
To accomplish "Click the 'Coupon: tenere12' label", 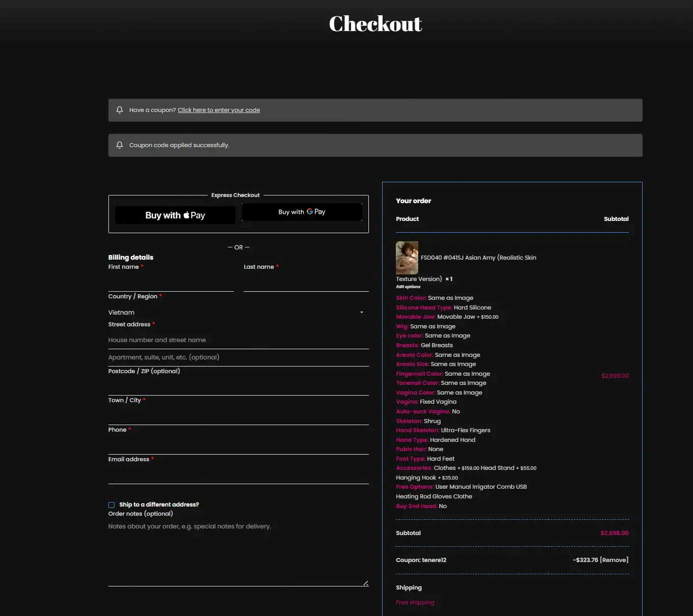I will 421,560.
